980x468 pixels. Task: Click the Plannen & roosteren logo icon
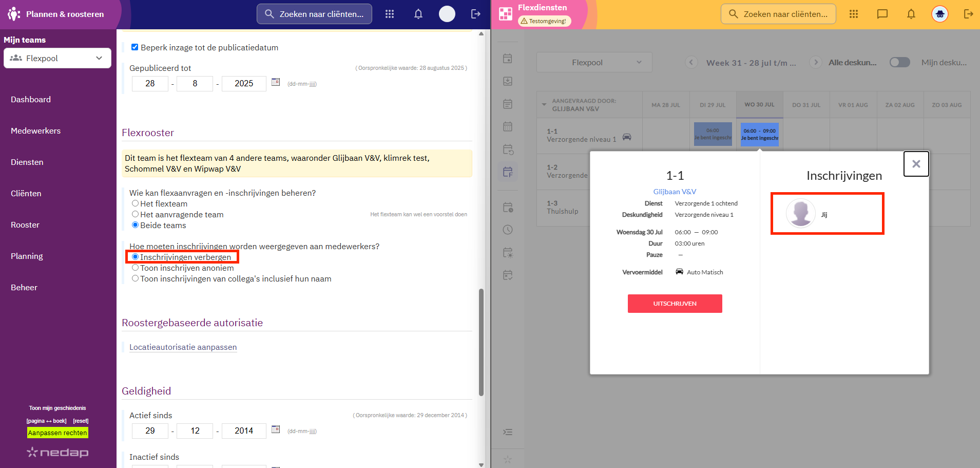coord(14,14)
